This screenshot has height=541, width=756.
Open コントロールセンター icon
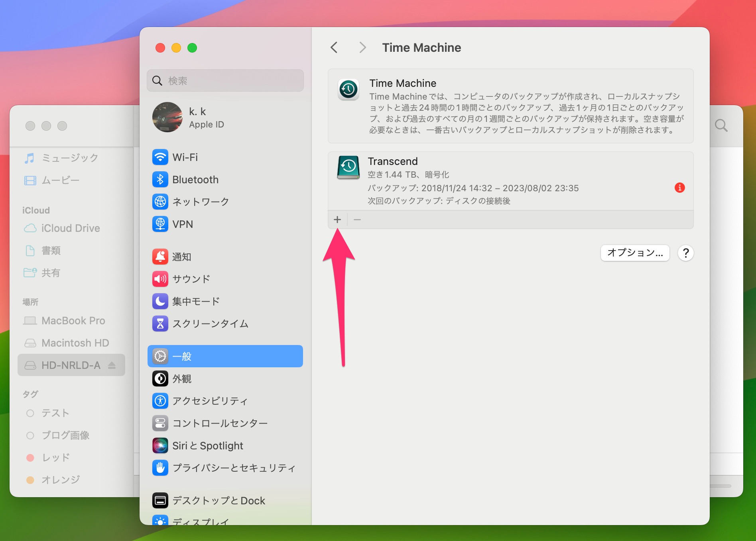160,423
